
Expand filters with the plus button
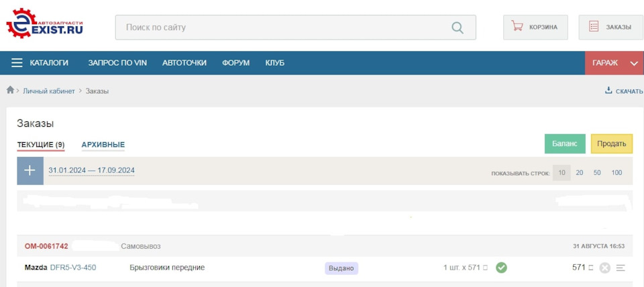pos(30,171)
